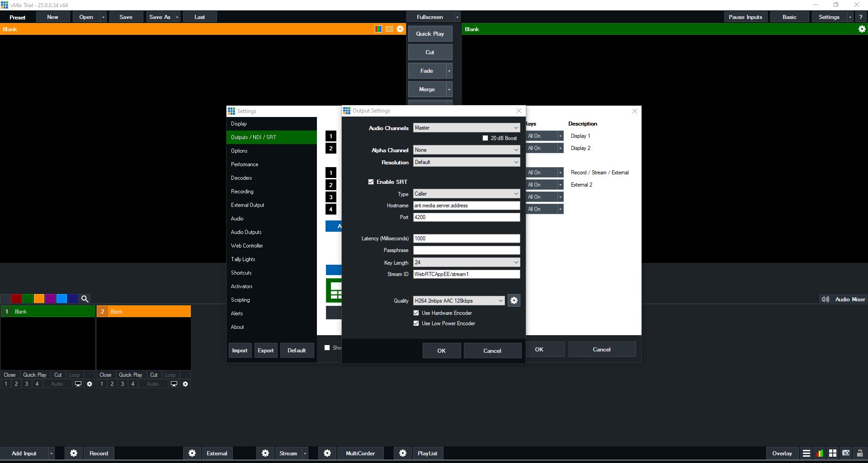Click the Quick Play transition button
Image resolution: width=868 pixels, height=463 pixels.
point(430,34)
